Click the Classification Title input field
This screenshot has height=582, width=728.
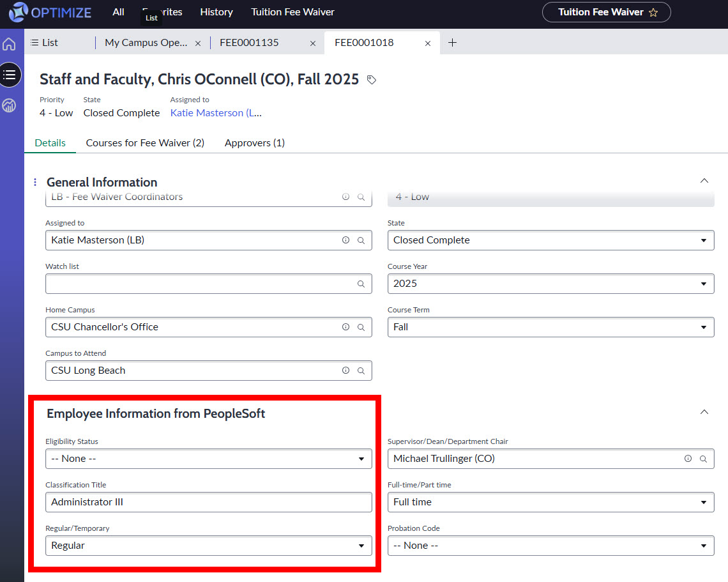[x=208, y=502]
